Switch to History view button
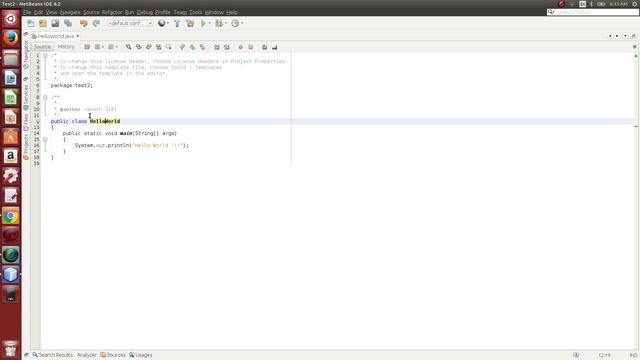The image size is (640, 360). coord(66,47)
